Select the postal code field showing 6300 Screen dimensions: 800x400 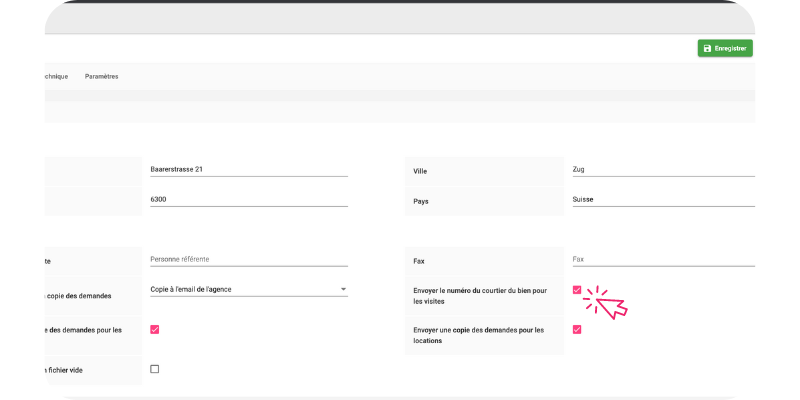[x=247, y=199]
